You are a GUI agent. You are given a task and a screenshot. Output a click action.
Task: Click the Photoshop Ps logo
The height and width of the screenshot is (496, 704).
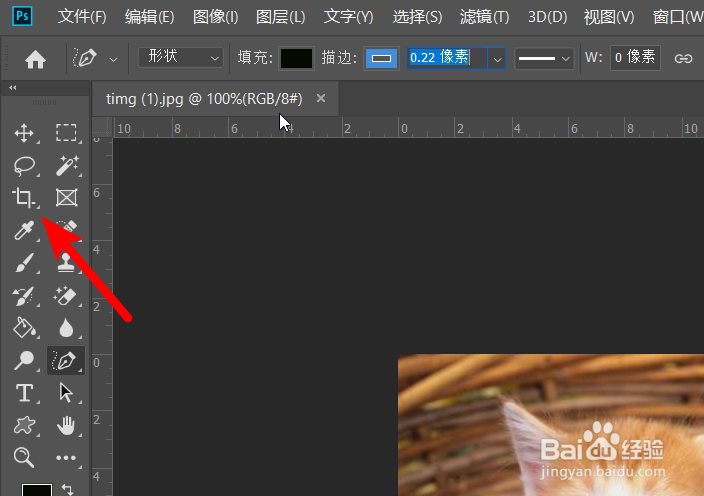click(22, 17)
